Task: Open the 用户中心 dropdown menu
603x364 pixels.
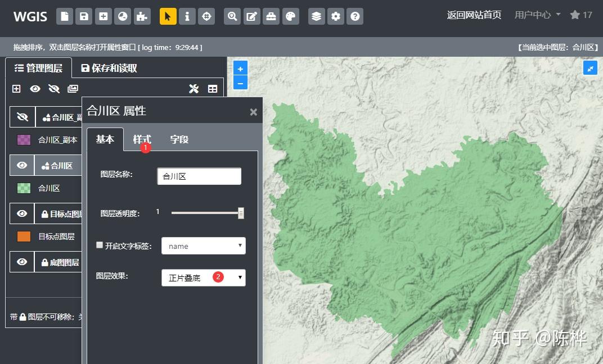Action: point(537,15)
